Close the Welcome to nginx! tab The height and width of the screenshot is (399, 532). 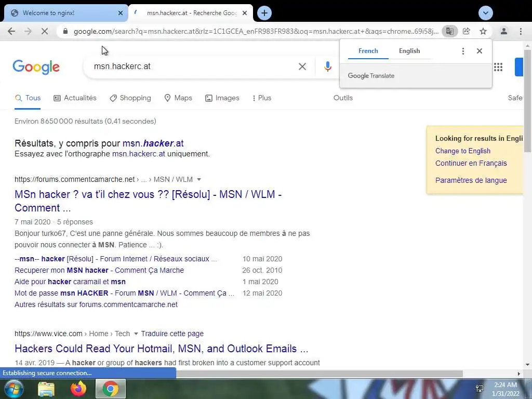[x=121, y=13]
